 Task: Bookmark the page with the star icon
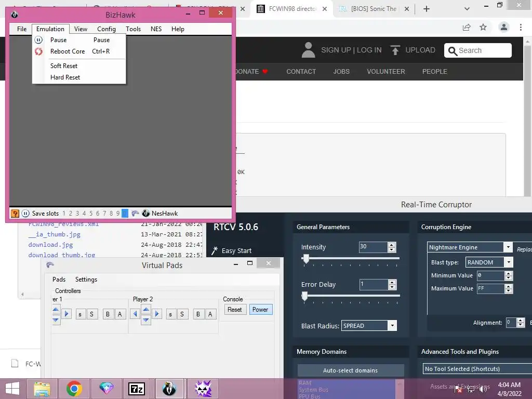(483, 27)
